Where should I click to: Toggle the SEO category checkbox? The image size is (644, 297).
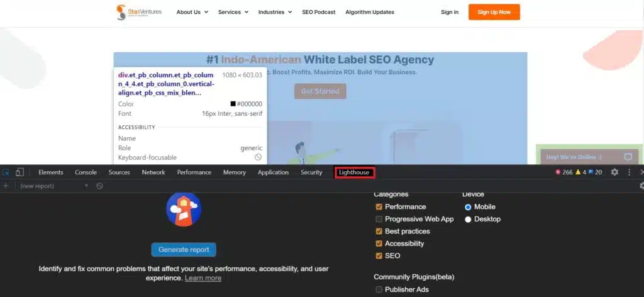379,255
